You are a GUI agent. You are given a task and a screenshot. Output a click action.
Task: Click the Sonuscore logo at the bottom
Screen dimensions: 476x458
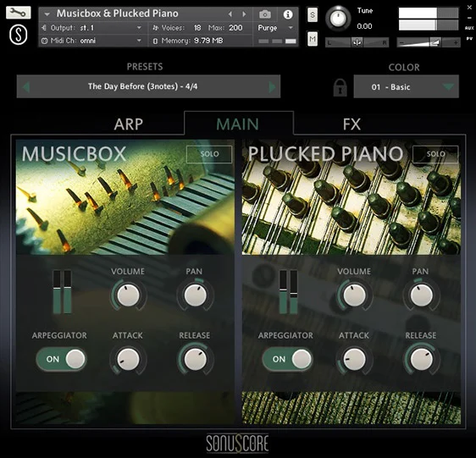click(x=238, y=443)
